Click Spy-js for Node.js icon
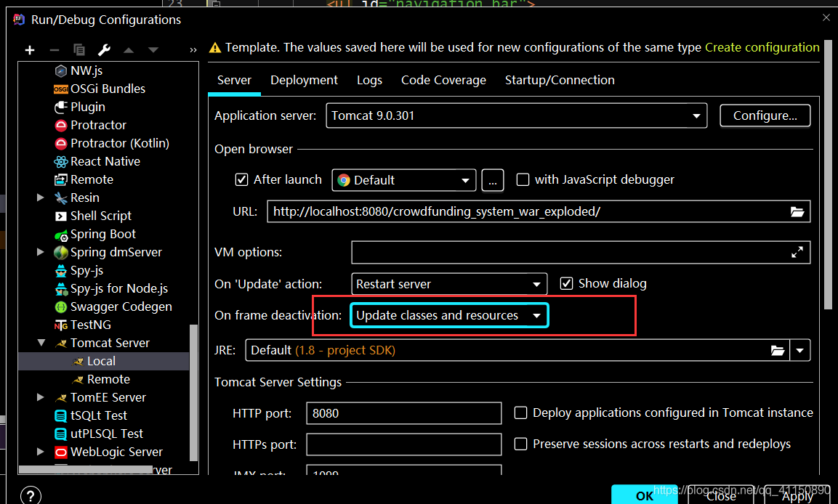This screenshot has height=504, width=838. (61, 289)
